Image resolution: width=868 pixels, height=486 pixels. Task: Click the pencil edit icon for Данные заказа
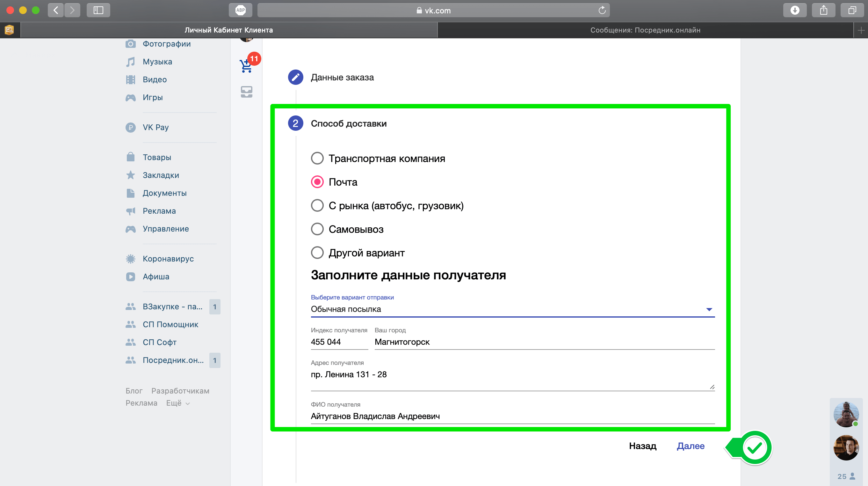[295, 77]
